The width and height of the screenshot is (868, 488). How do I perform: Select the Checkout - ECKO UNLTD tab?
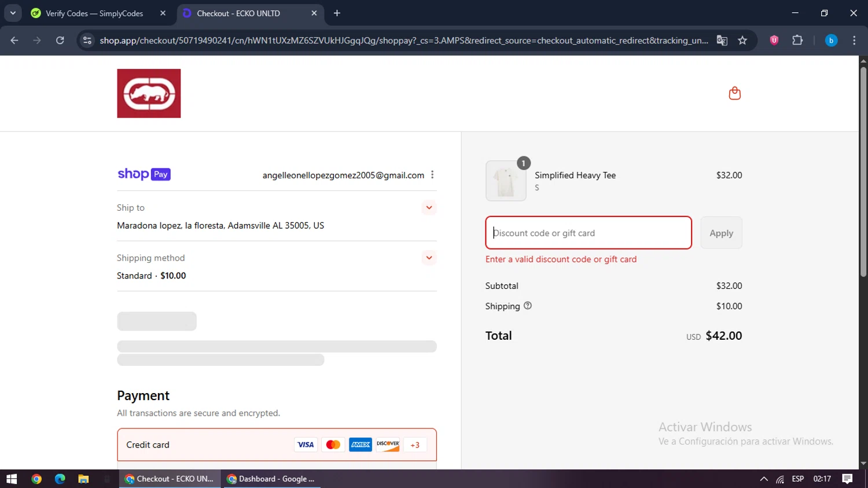[x=250, y=13]
